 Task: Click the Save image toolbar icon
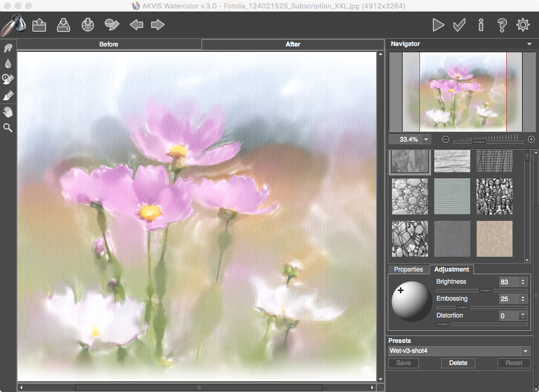point(63,25)
